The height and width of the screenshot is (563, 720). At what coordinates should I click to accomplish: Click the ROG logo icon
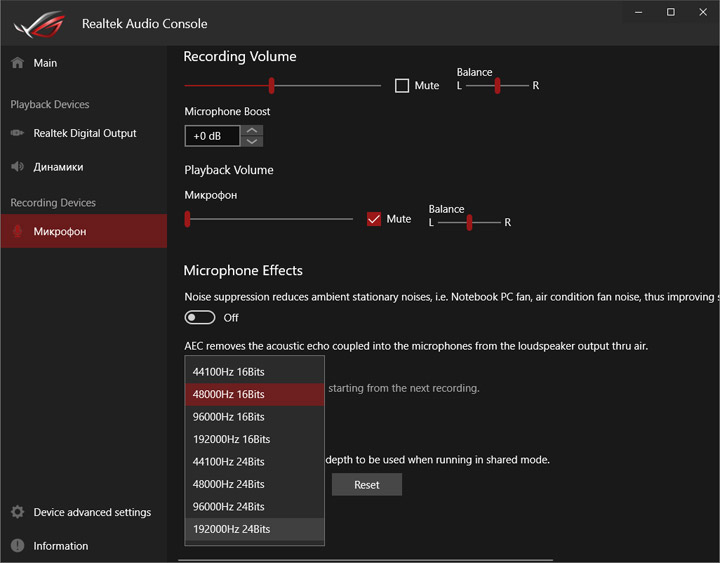point(37,22)
